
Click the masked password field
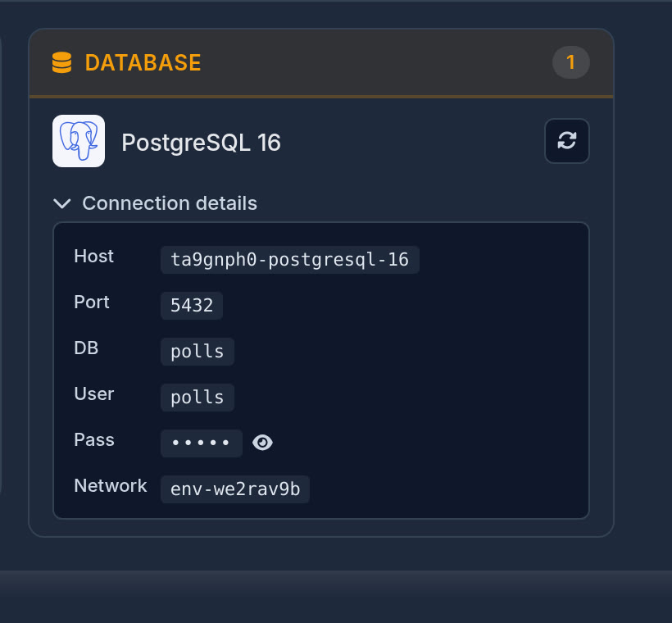[x=202, y=443]
